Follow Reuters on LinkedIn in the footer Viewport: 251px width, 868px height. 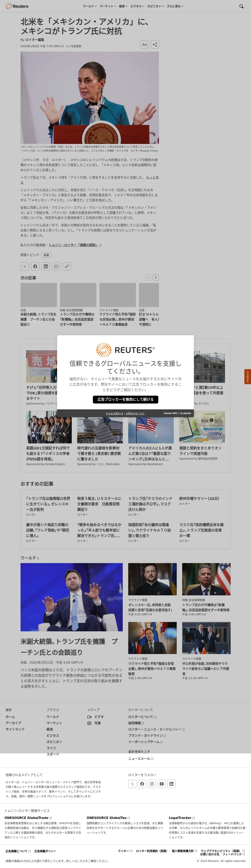tap(171, 784)
